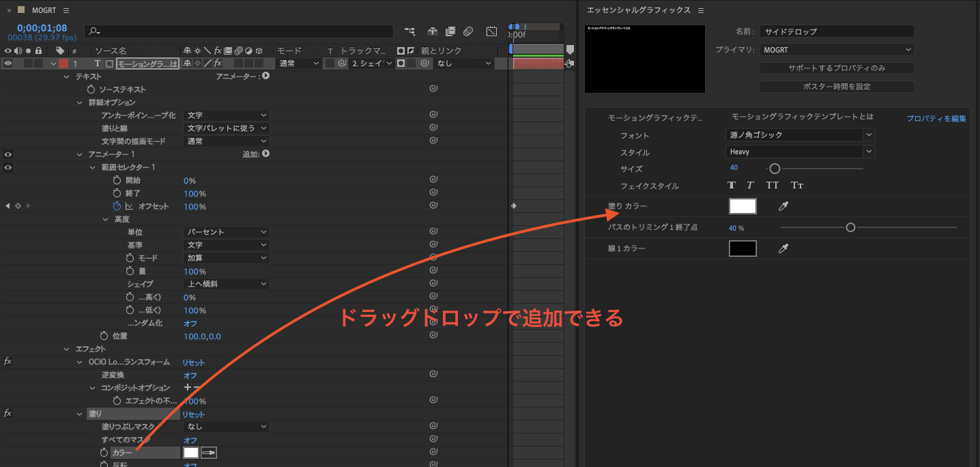Click the Faux Italic icon

[750, 185]
